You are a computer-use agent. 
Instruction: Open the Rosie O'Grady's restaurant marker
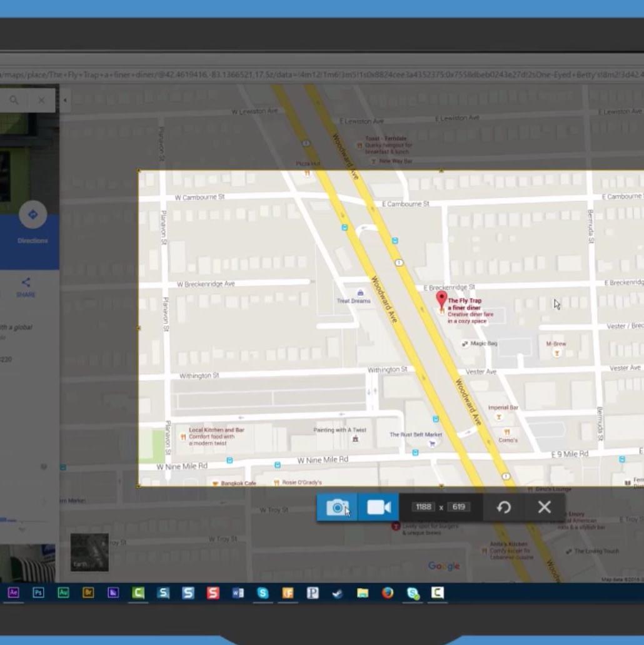[x=276, y=482]
